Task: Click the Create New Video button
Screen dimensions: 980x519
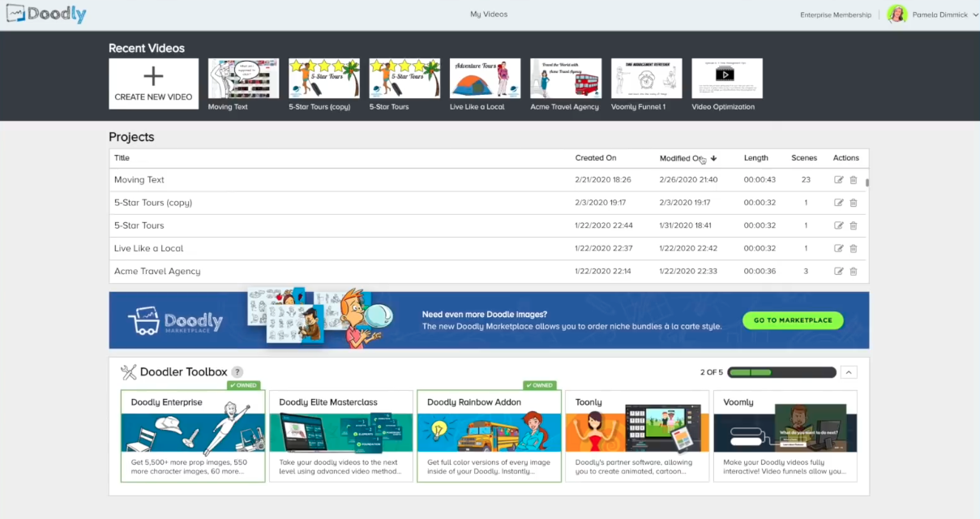Action: click(x=153, y=84)
